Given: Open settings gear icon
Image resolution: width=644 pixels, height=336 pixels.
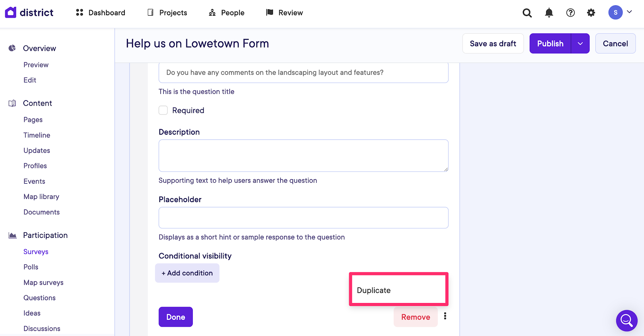Looking at the screenshot, I should [x=591, y=13].
